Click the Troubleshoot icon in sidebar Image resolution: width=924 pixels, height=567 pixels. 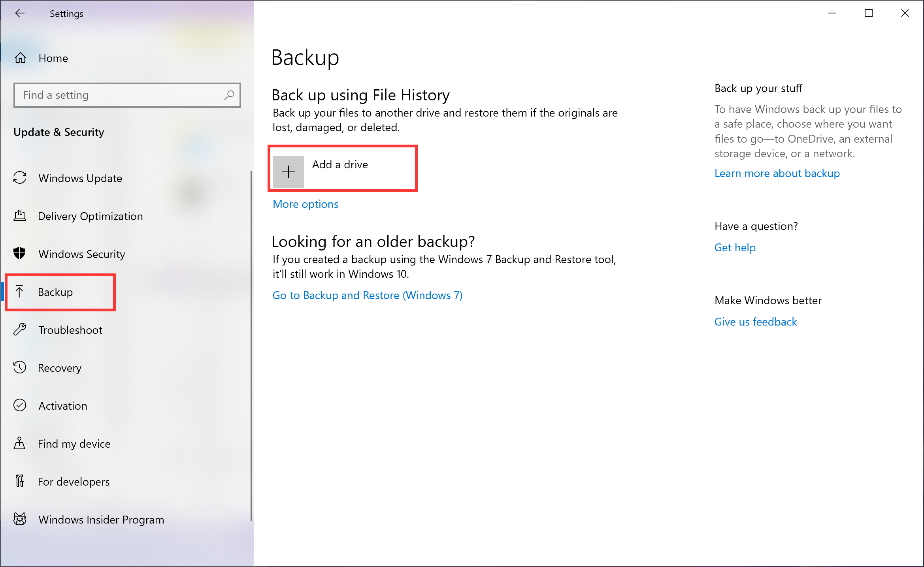(x=20, y=330)
